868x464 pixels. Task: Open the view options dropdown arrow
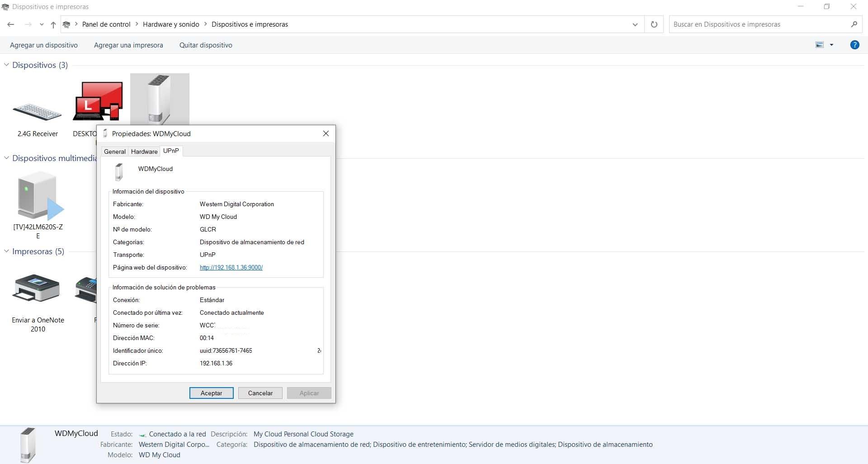[x=831, y=45]
